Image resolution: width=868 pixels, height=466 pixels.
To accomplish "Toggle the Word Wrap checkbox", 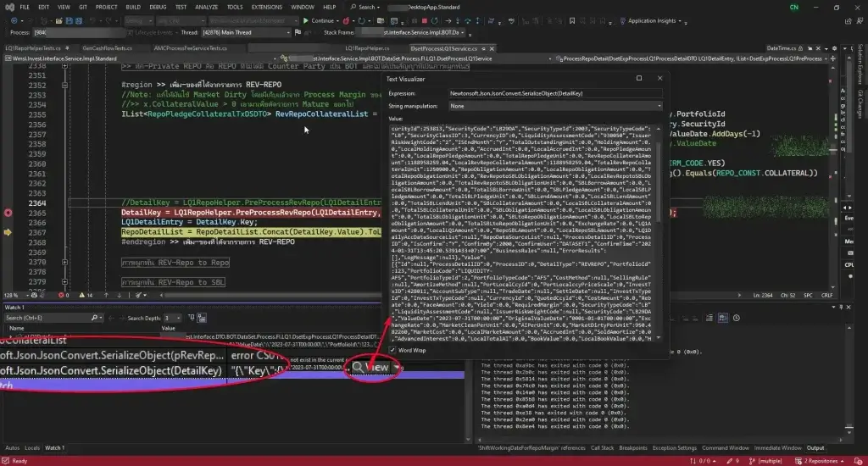I will tap(392, 350).
